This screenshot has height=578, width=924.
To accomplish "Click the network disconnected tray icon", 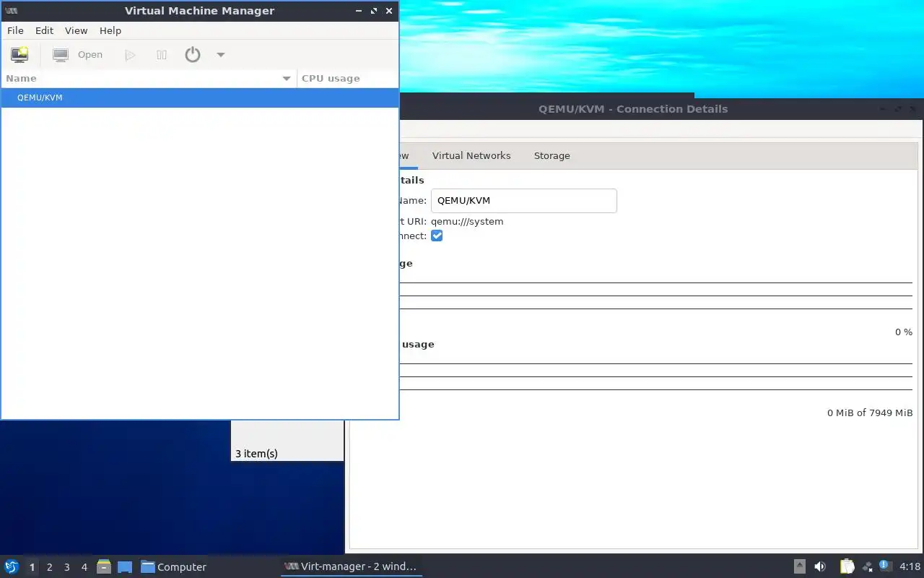I will point(867,566).
